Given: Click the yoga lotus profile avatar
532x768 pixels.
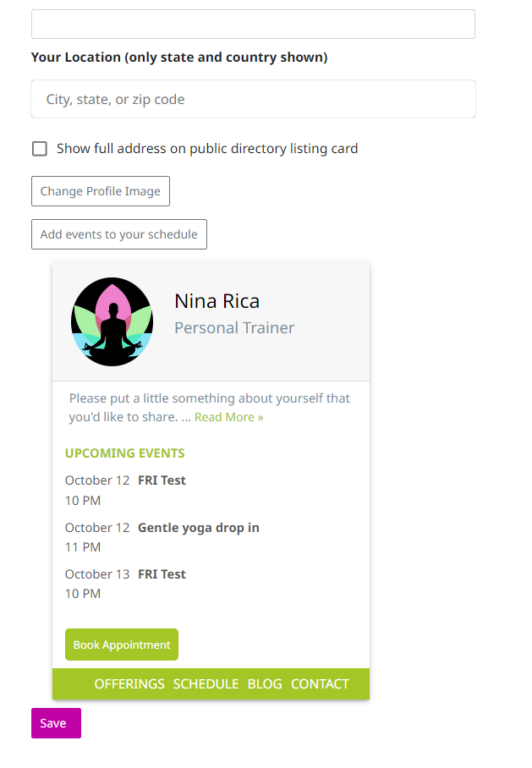Looking at the screenshot, I should (x=112, y=321).
